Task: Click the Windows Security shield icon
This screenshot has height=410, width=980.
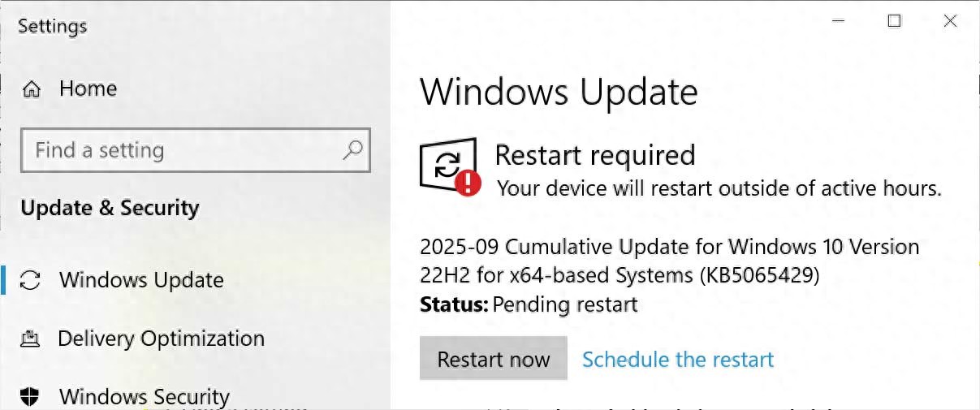Action: pyautogui.click(x=30, y=397)
